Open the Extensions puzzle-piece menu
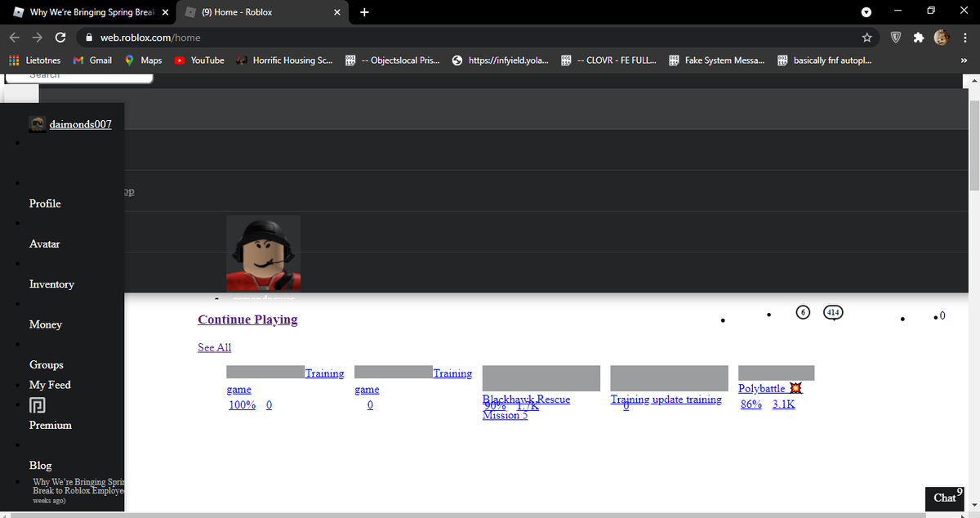This screenshot has width=980, height=518. tap(919, 38)
